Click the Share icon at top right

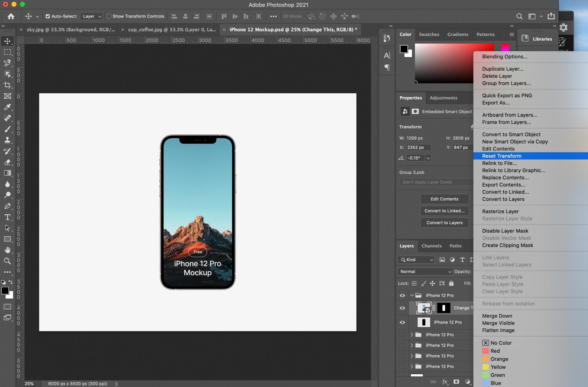pyautogui.click(x=551, y=16)
